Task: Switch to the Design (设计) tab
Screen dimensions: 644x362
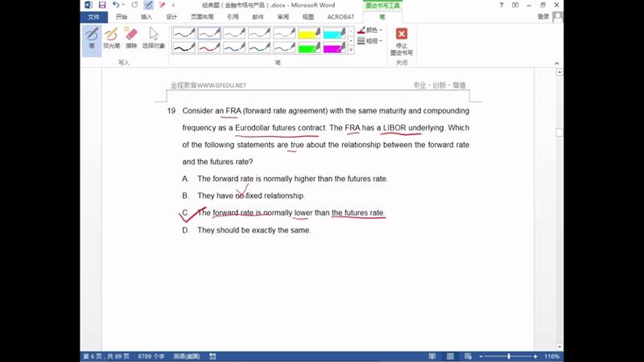Action: pyautogui.click(x=171, y=17)
